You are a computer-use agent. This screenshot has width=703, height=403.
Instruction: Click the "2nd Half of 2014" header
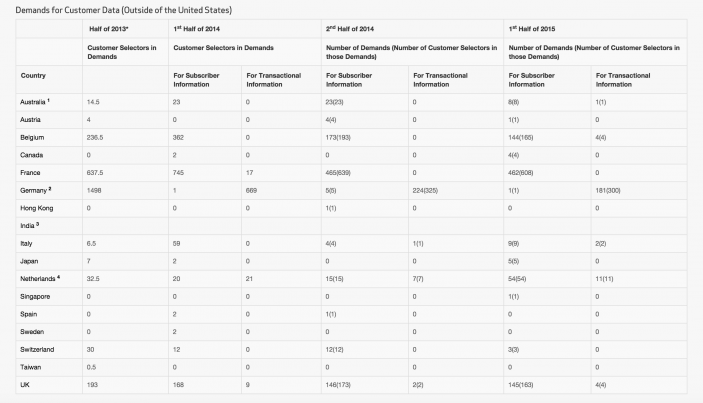point(357,28)
